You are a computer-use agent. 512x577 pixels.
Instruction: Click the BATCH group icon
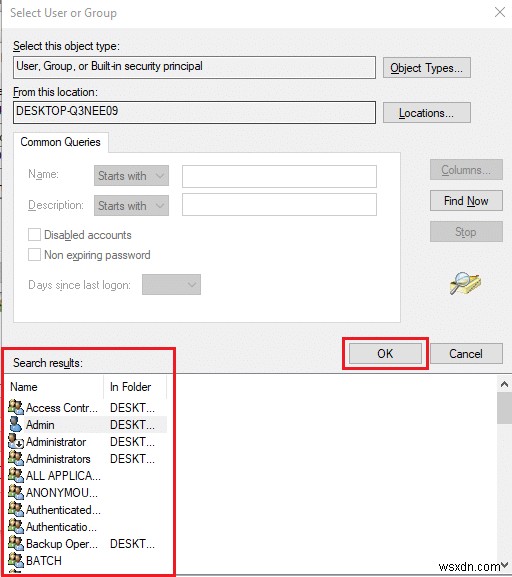(x=16, y=560)
